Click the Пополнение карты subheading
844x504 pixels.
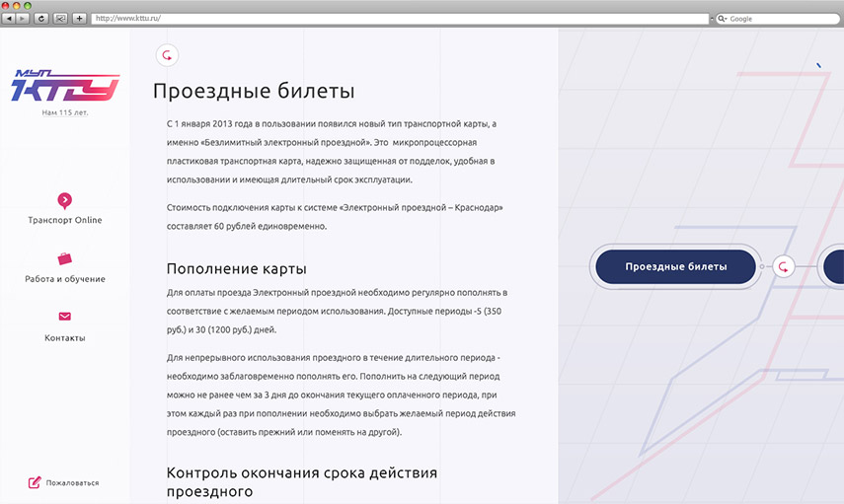coord(236,268)
